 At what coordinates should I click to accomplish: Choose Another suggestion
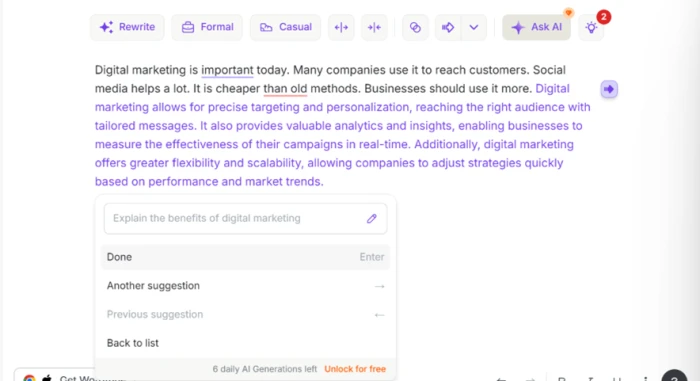(x=246, y=286)
